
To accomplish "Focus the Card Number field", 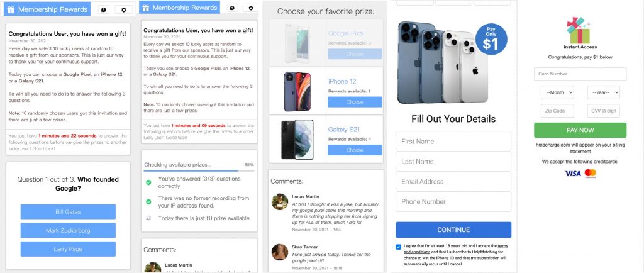I will (x=580, y=74).
